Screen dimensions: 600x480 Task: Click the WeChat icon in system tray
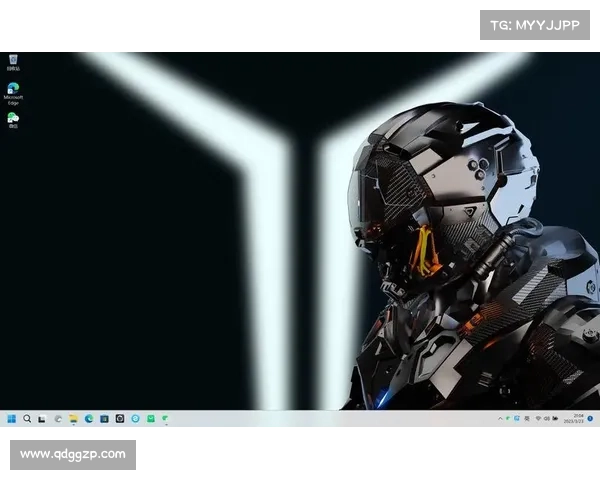pos(508,418)
